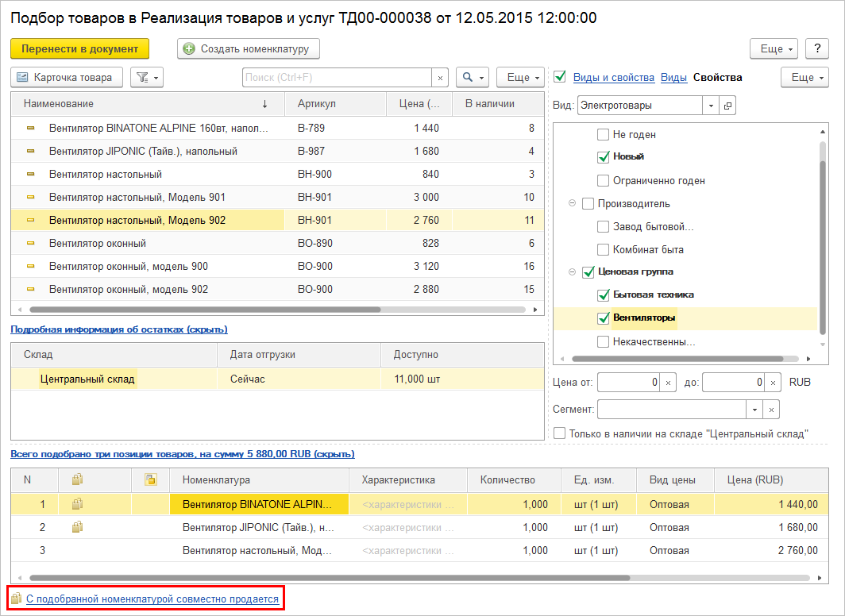Switch to the Виды tab

(x=673, y=77)
